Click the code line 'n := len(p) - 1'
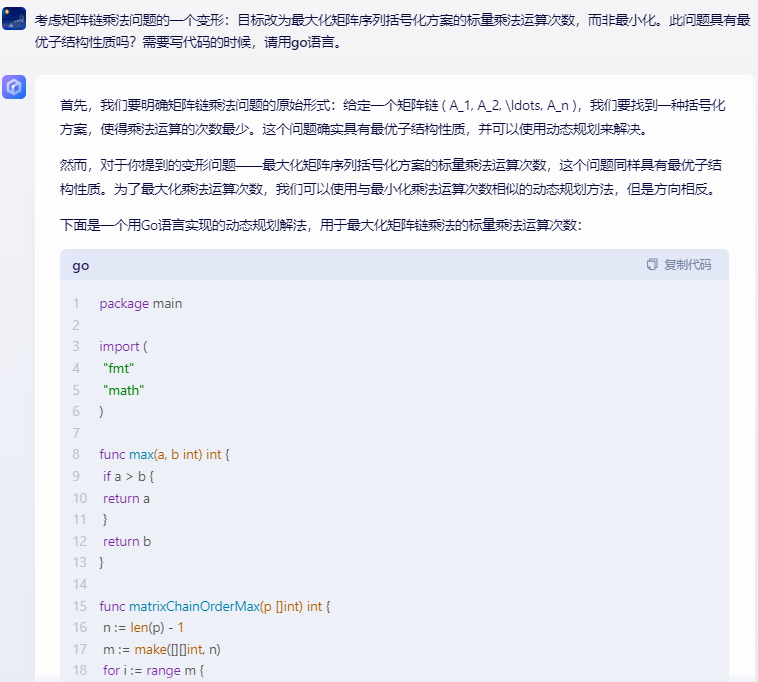 click(x=143, y=627)
